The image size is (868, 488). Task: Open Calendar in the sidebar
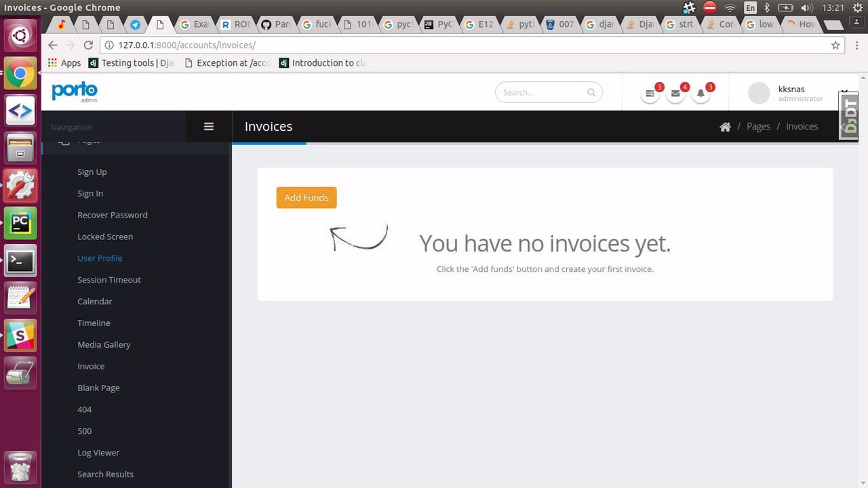(95, 302)
